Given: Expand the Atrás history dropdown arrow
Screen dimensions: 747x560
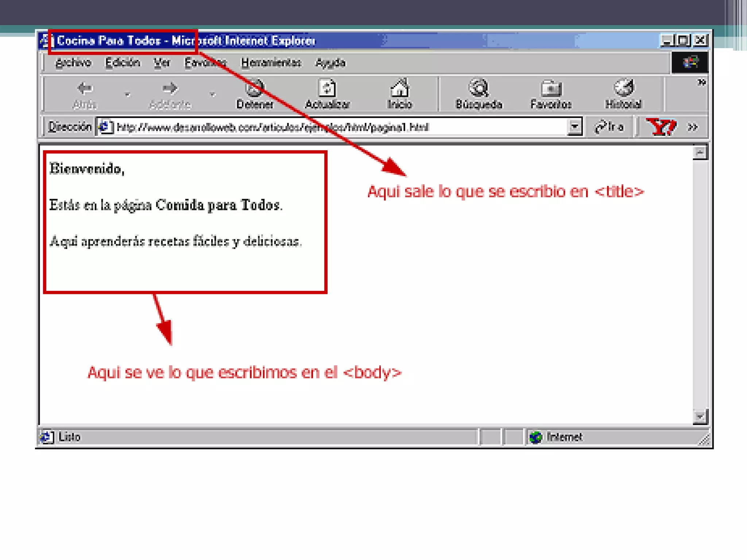Looking at the screenshot, I should click(x=127, y=95).
